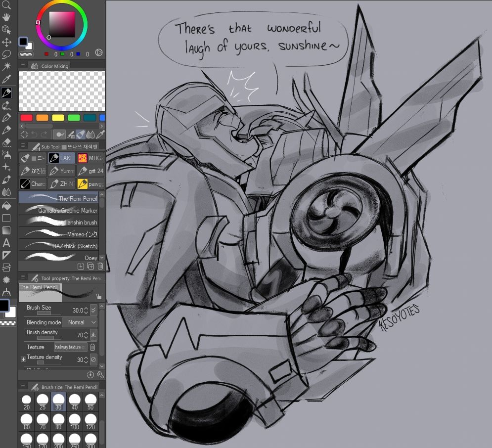492x448 pixels.
Task: Switch to the pawgg sub tool group
Action: click(90, 184)
